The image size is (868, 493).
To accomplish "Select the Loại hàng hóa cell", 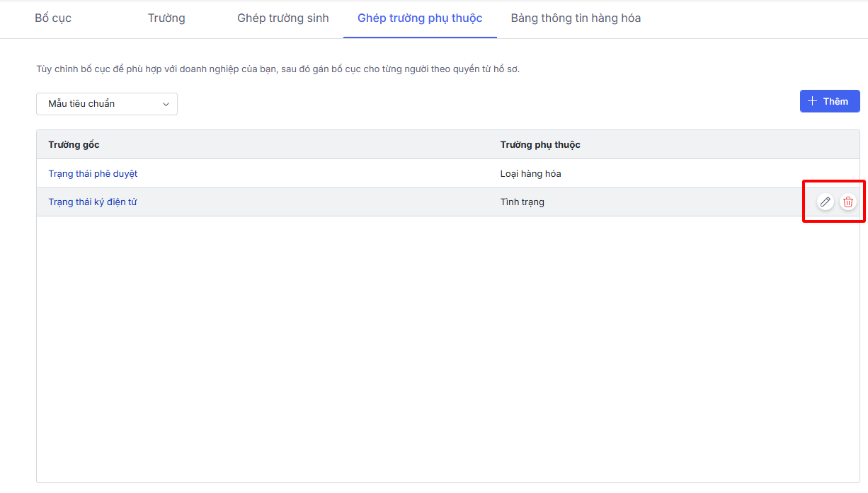I will pos(530,174).
